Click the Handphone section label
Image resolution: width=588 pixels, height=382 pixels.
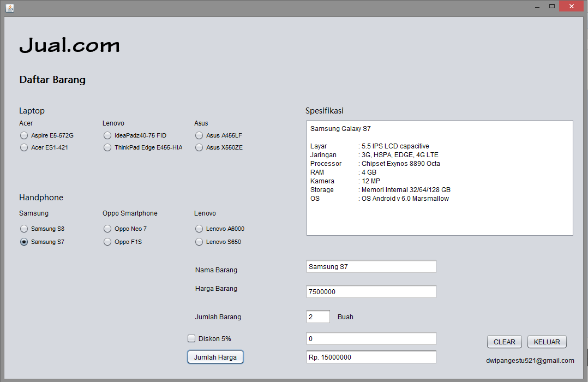click(41, 198)
